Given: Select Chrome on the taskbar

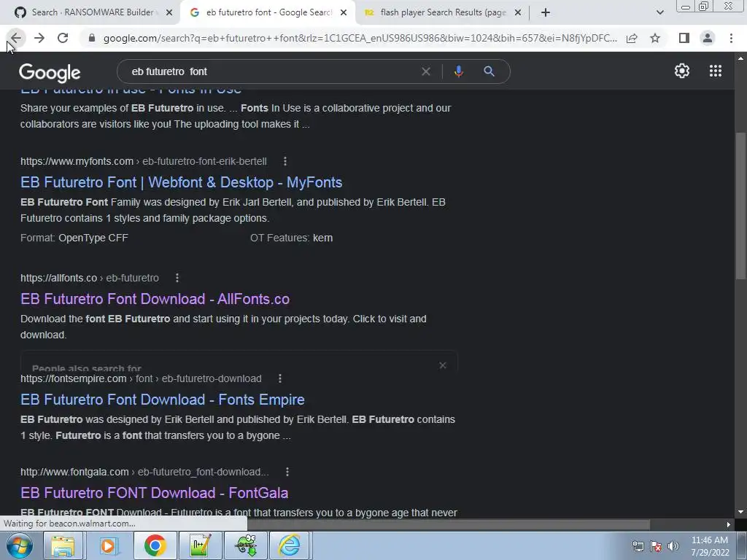Looking at the screenshot, I should [155, 545].
